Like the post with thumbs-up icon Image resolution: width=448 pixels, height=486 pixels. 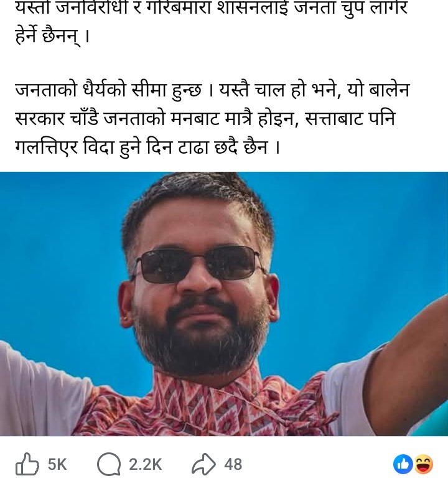27,464
